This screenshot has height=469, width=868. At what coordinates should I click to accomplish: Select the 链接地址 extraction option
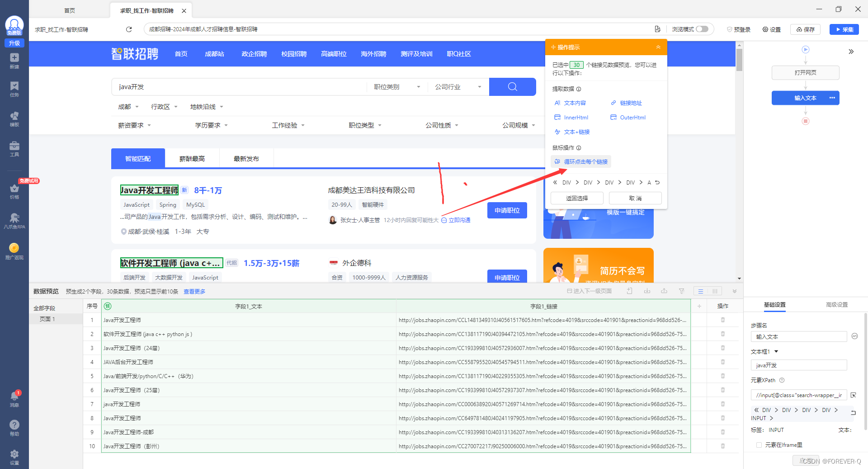click(627, 103)
